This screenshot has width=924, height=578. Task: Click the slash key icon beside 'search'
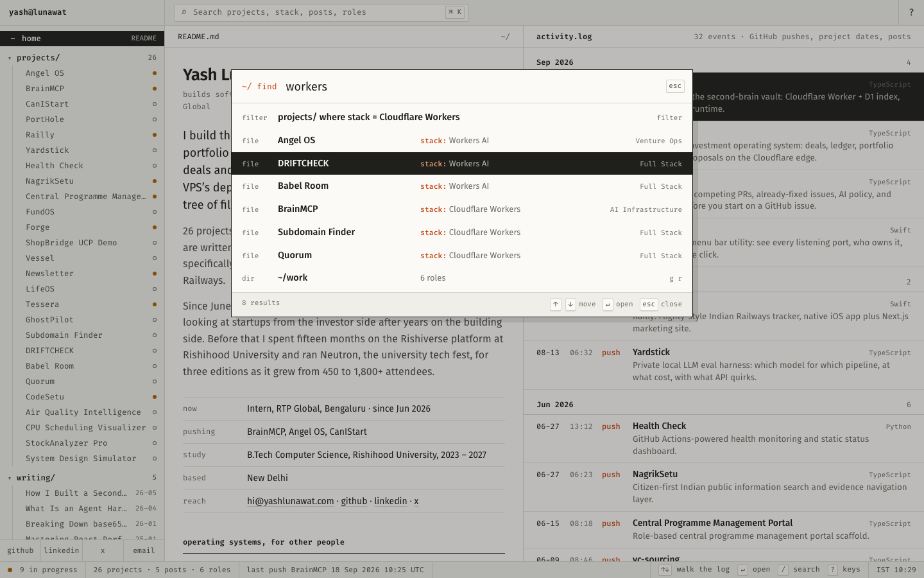tap(783, 570)
